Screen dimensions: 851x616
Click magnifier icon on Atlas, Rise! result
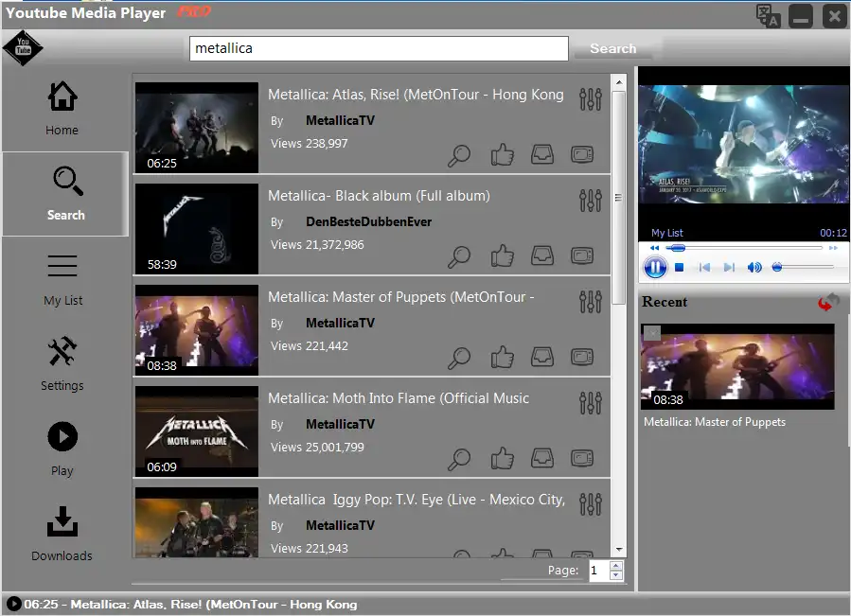pos(459,154)
